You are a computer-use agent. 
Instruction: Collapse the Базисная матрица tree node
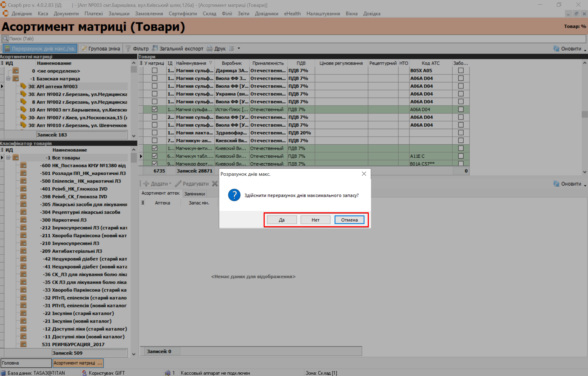(8, 79)
